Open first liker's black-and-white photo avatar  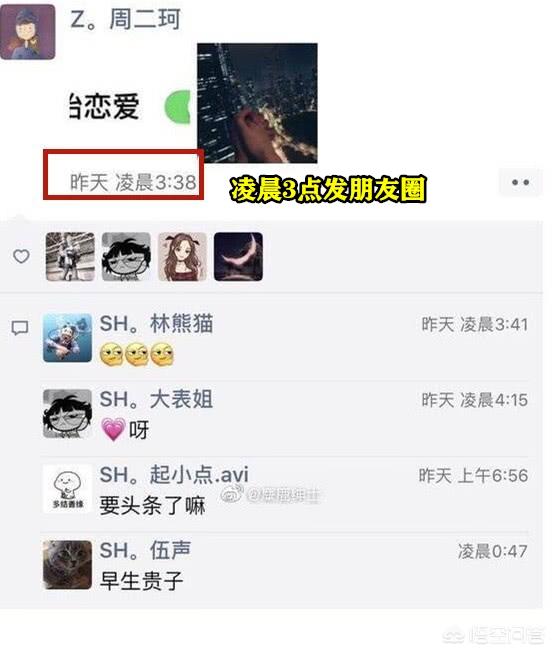pos(70,257)
